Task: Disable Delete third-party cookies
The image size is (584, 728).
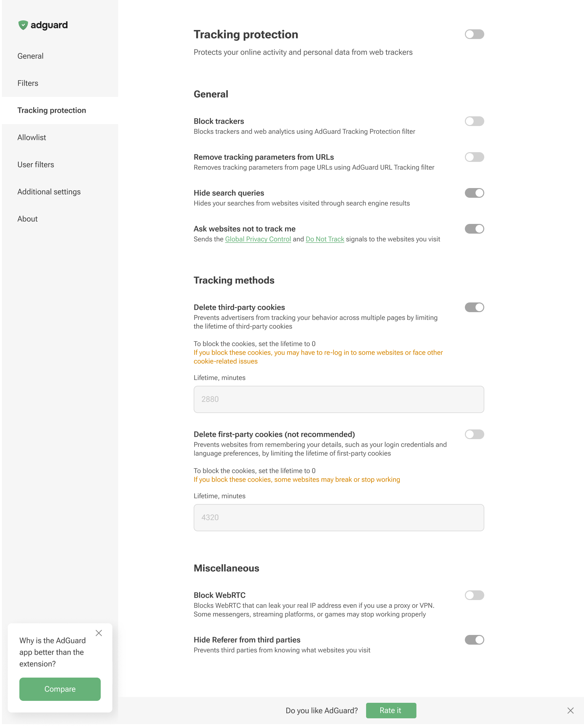Action: (474, 307)
